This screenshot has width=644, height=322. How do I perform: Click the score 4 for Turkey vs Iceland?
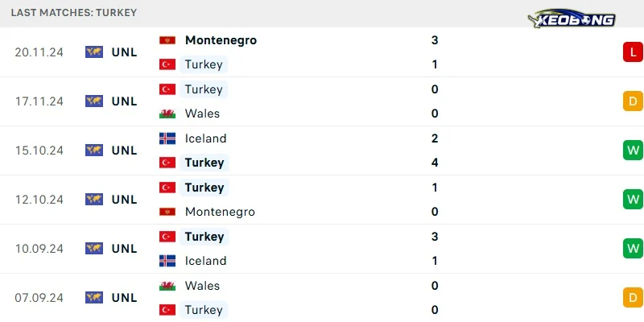(x=435, y=163)
